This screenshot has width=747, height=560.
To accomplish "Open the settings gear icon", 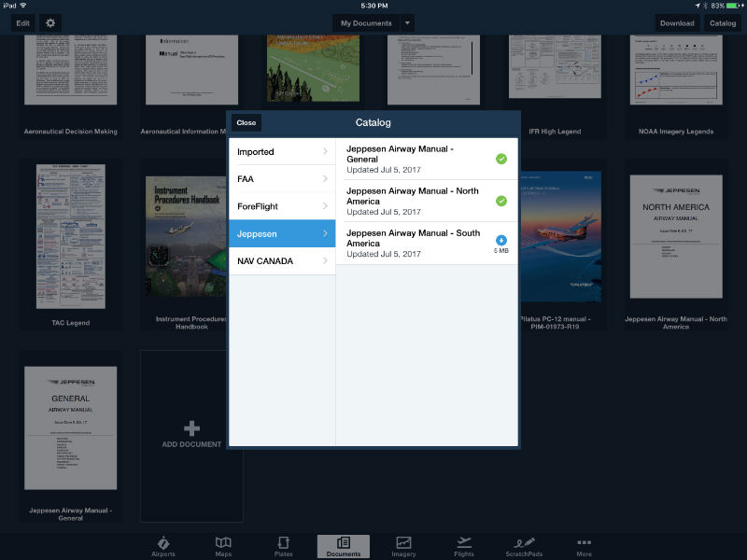I will (50, 22).
